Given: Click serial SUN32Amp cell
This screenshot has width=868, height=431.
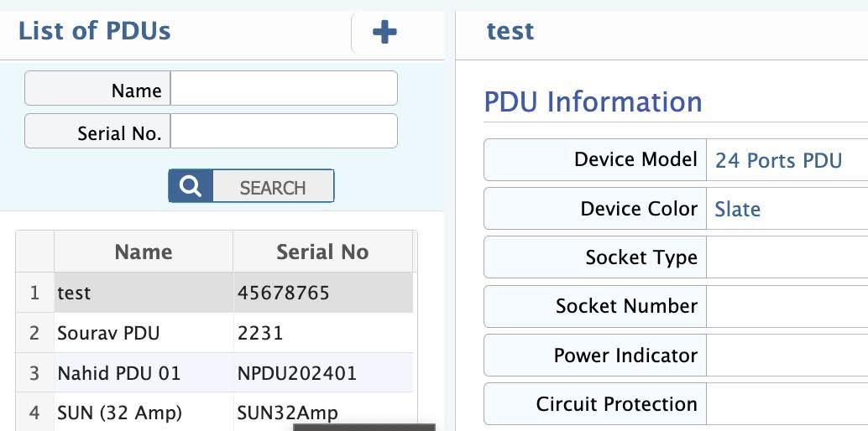Looking at the screenshot, I should [323, 413].
